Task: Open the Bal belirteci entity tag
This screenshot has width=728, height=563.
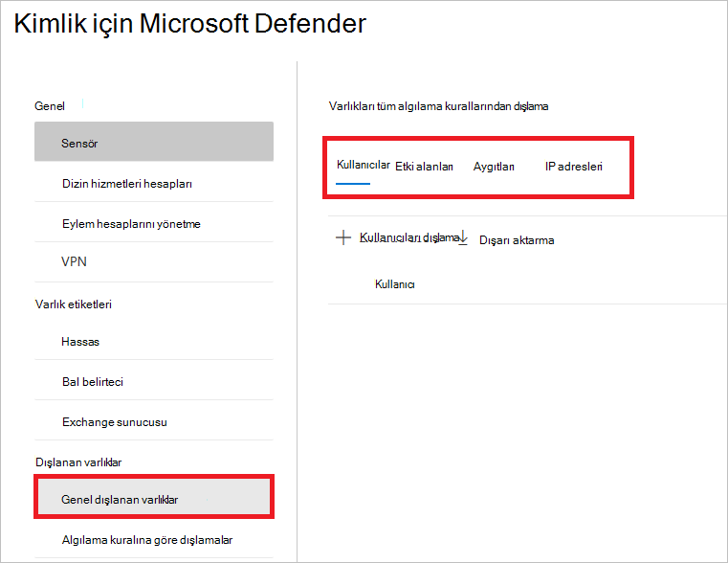Action: click(x=154, y=381)
